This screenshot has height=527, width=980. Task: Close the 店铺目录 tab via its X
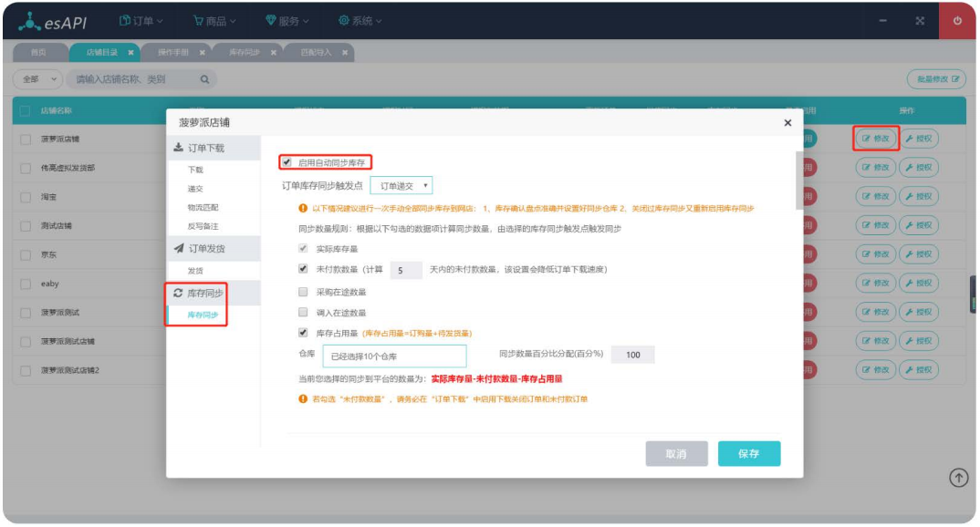(131, 53)
